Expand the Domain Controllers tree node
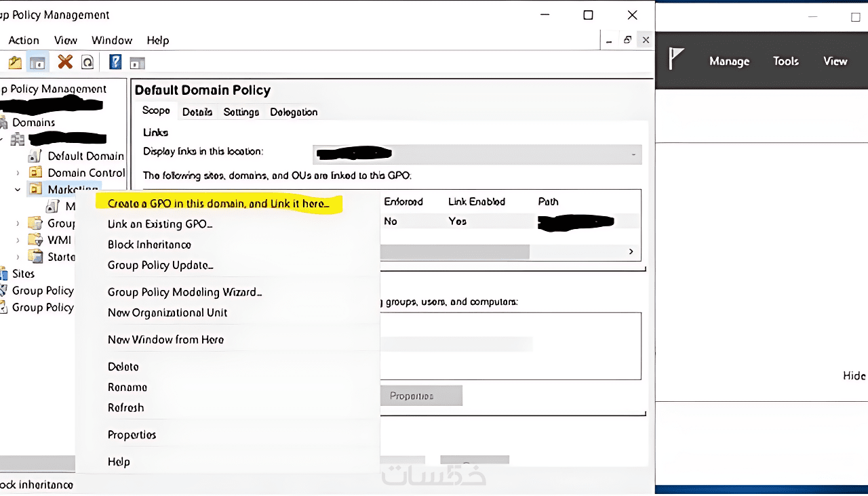 (18, 173)
